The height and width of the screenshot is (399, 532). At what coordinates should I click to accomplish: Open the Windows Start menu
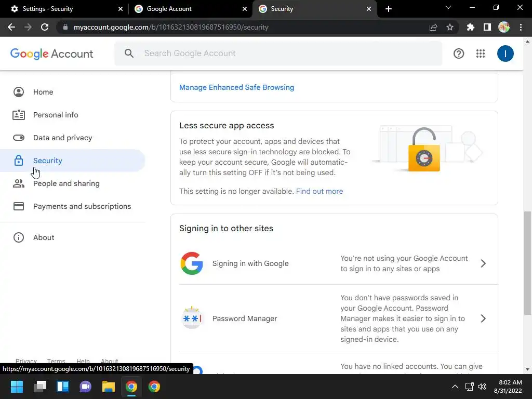[17, 387]
